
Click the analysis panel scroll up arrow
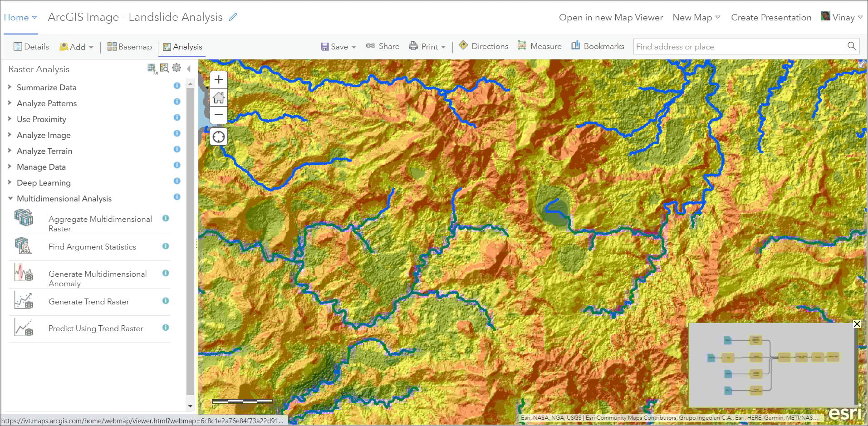pyautogui.click(x=190, y=84)
